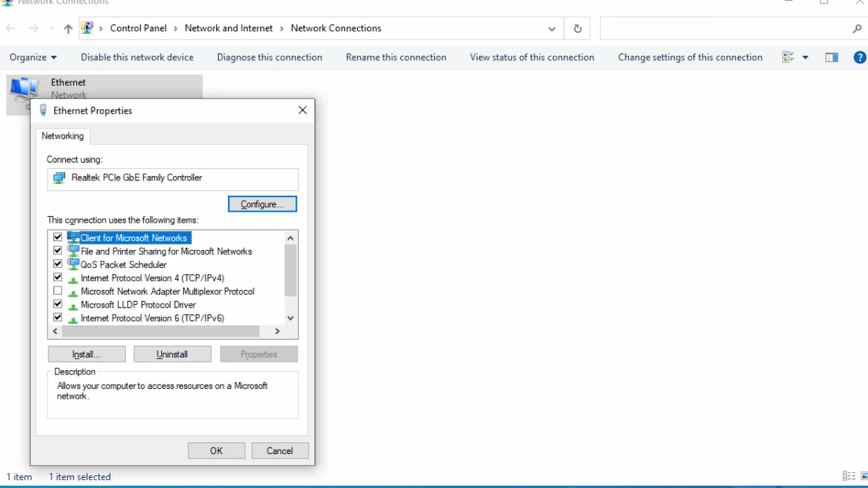The height and width of the screenshot is (488, 868).
Task: Click the Realtek PCIe GbE adapter field
Action: (173, 178)
